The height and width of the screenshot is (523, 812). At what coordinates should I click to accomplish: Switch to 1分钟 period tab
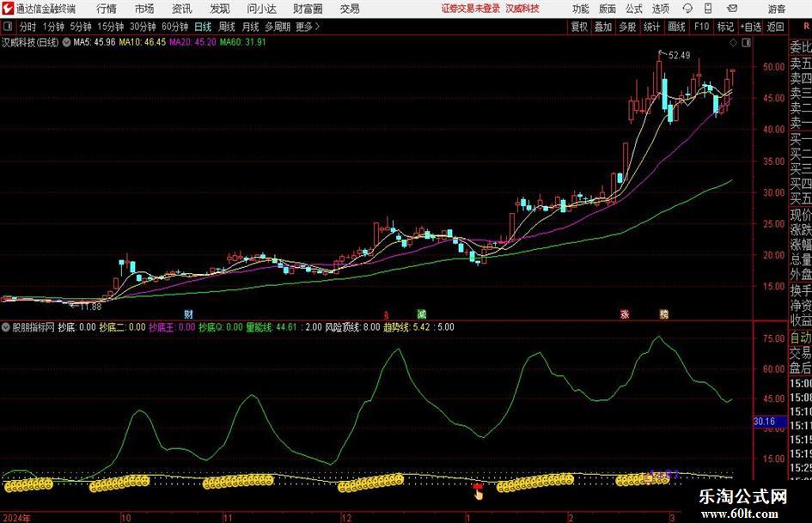tap(52, 27)
